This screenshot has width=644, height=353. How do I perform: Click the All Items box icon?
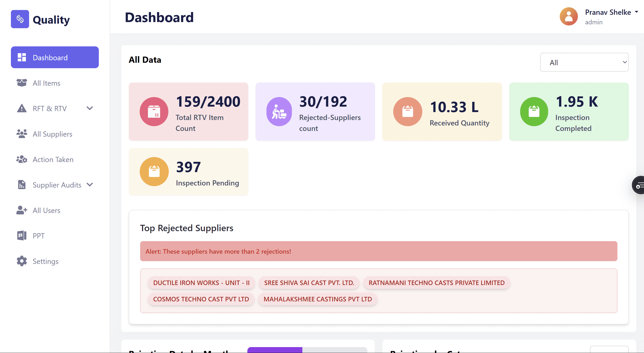click(x=22, y=83)
